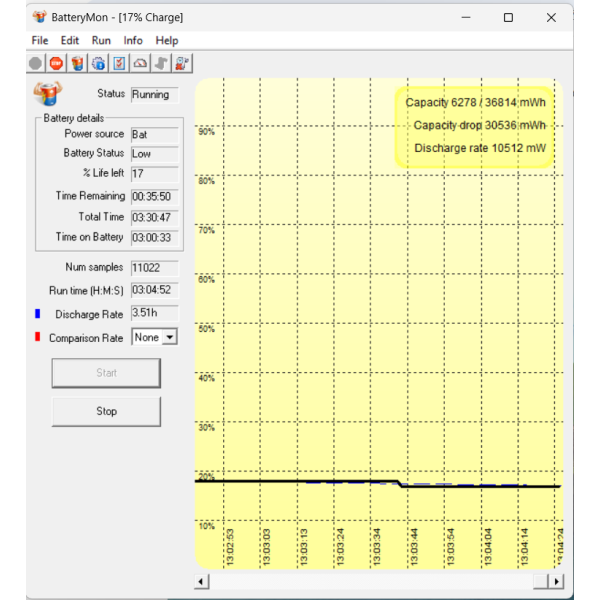Click the Status field showing Running
This screenshot has height=600, width=600.
tap(155, 95)
